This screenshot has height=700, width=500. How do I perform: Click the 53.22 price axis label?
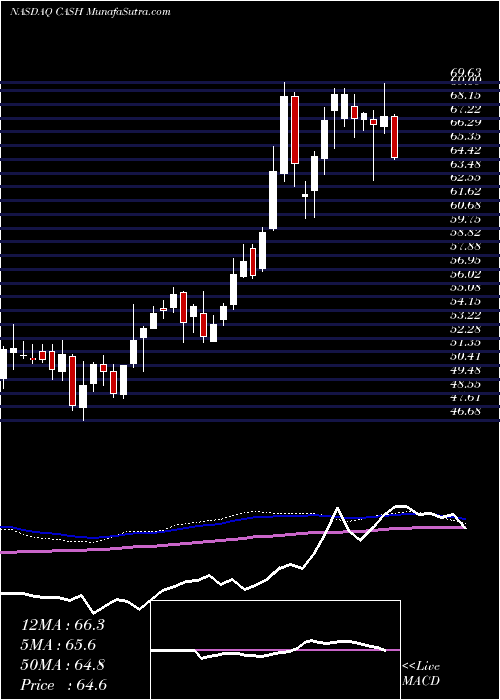(x=464, y=315)
